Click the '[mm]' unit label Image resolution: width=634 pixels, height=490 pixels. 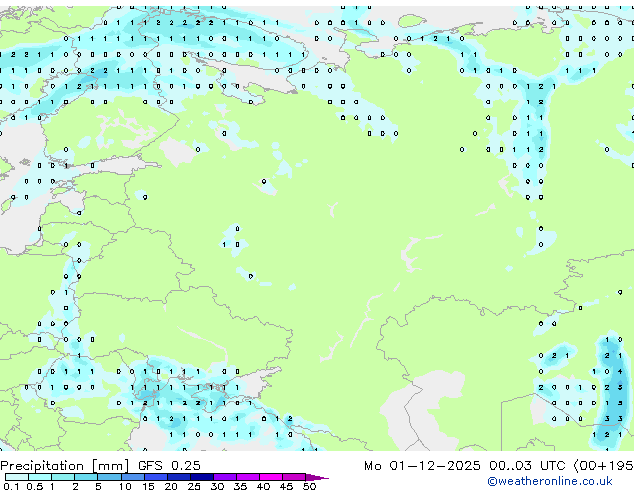(111, 466)
